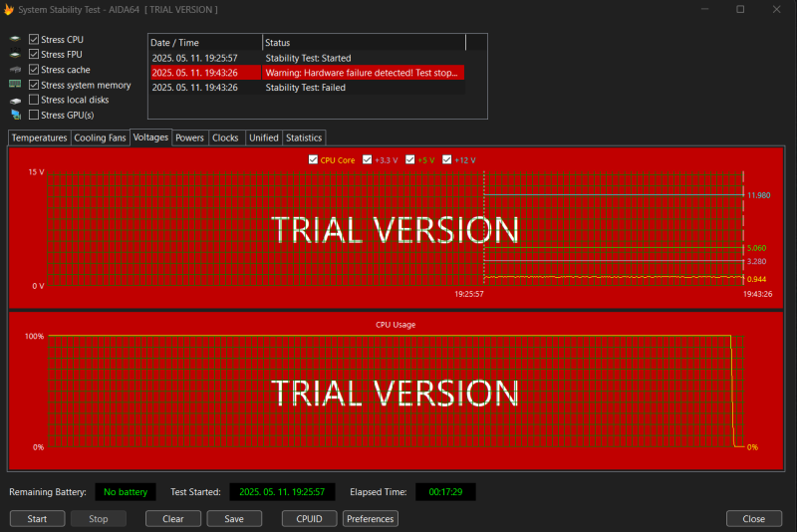Uncheck the Stress FPU checkbox
This screenshot has width=797, height=532.
point(34,54)
